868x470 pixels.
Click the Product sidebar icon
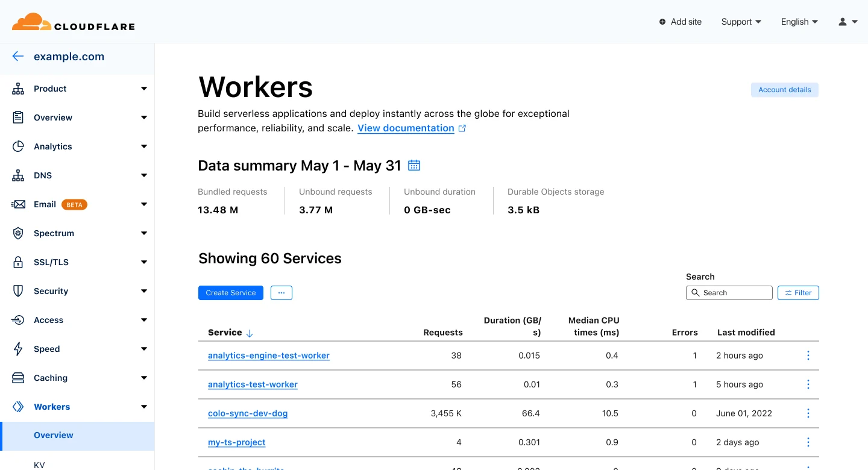18,89
